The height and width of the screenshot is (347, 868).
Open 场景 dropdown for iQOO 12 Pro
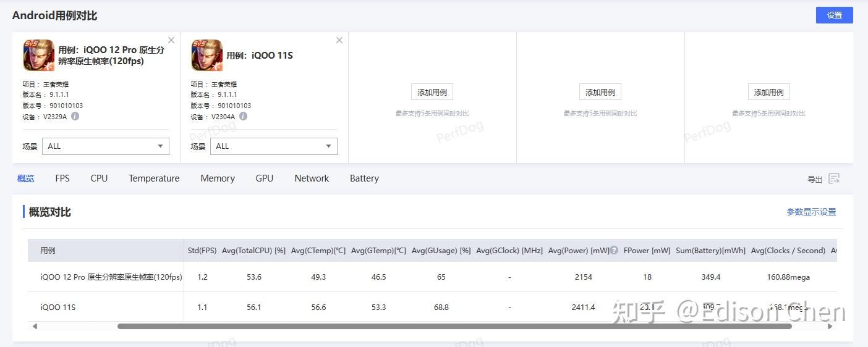105,146
